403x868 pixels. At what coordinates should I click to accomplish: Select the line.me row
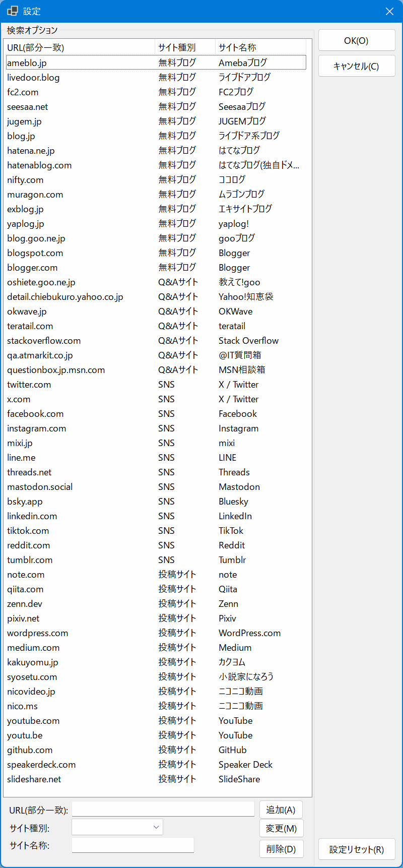156,457
